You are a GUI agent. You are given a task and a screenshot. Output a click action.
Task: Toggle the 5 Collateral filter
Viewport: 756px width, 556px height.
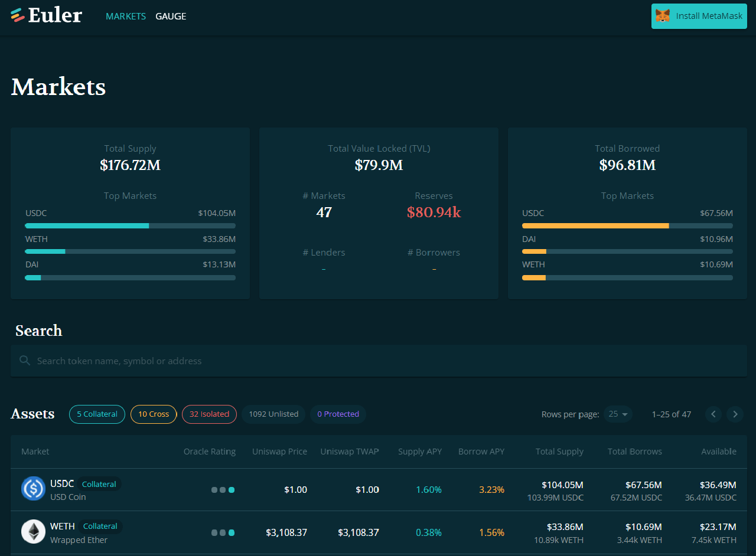[x=97, y=414]
